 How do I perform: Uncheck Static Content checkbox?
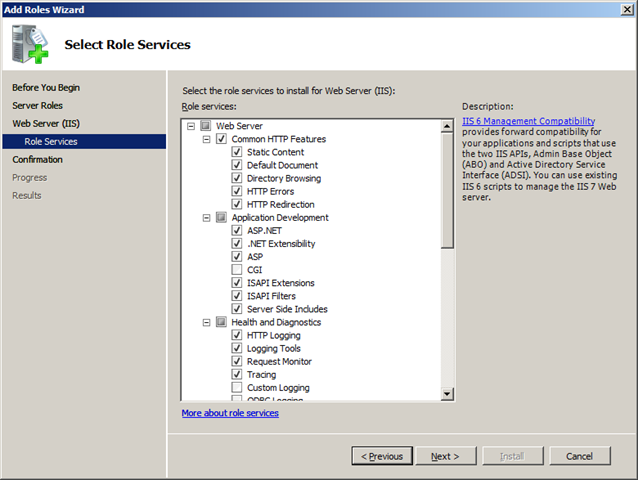(x=237, y=152)
